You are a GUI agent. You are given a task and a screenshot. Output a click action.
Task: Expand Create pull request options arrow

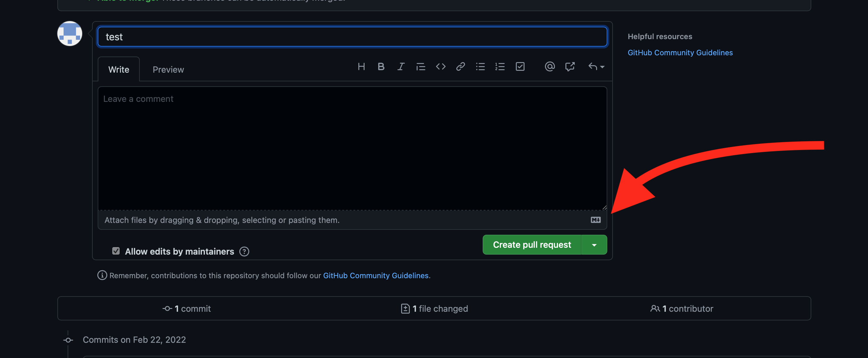click(594, 245)
